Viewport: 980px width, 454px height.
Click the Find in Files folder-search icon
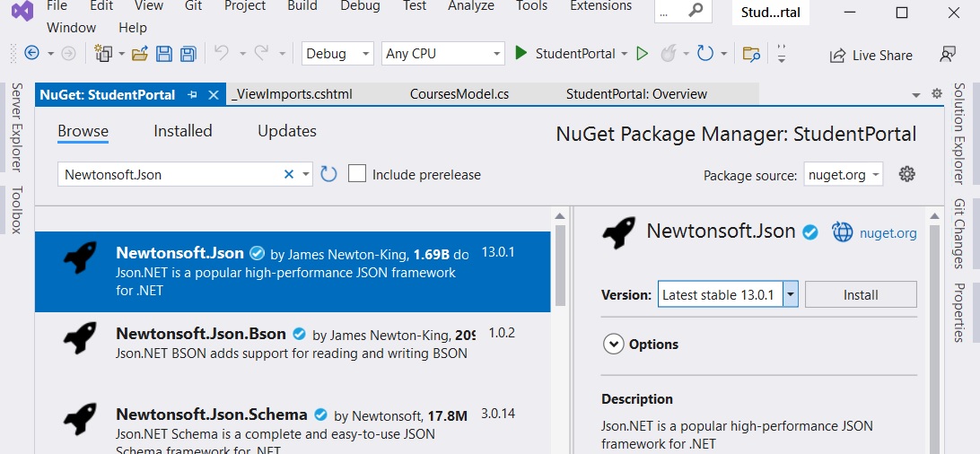tap(751, 54)
